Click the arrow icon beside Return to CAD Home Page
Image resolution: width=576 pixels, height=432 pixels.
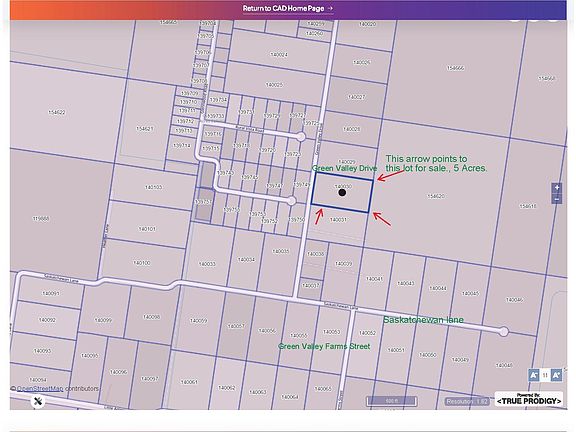(x=330, y=8)
